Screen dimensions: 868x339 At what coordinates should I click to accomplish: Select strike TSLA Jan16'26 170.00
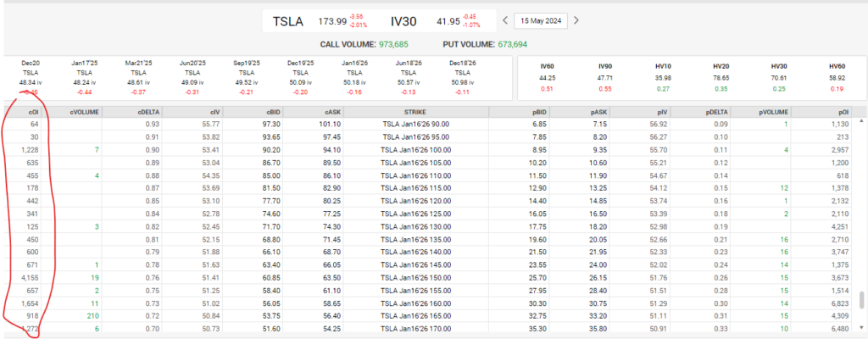[x=415, y=329]
